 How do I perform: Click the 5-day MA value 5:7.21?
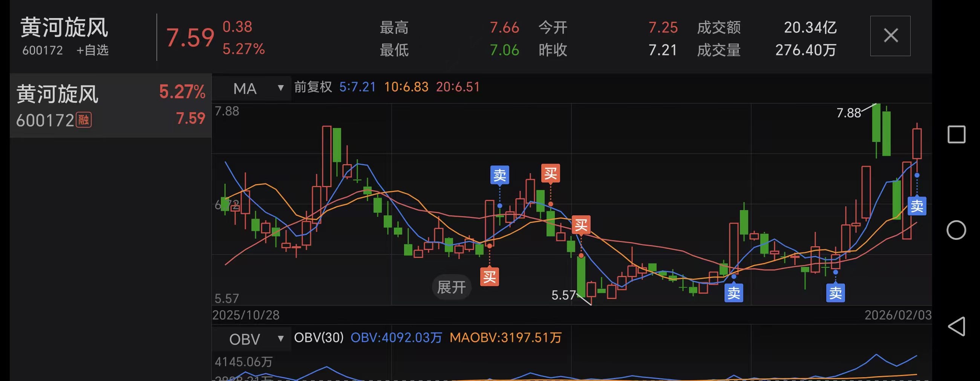[x=357, y=87]
